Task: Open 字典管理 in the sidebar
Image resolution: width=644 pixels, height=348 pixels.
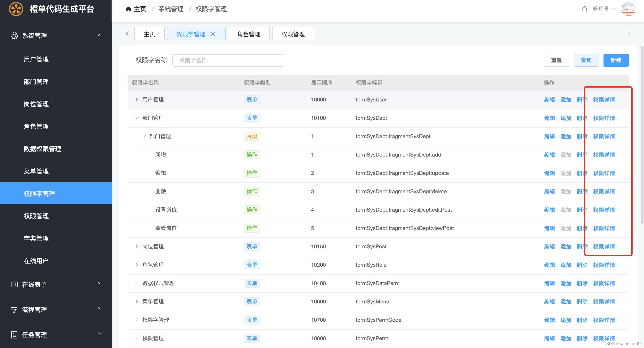Action: click(56, 238)
